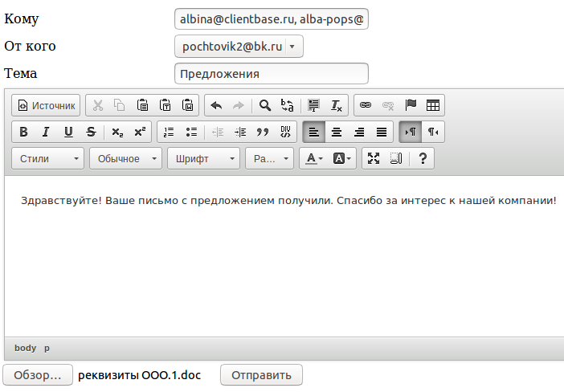Click the Block Quote icon
Viewport: 564px width, 392px height.
tap(262, 132)
